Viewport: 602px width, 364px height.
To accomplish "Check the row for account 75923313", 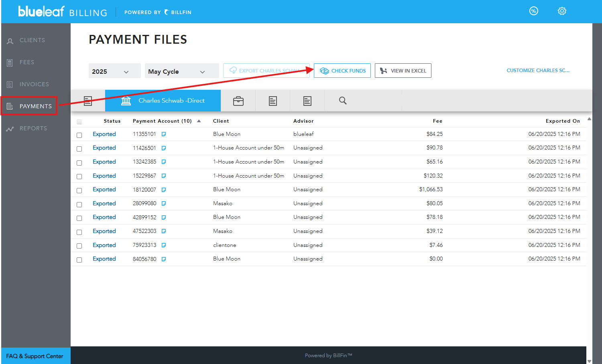I will click(79, 246).
